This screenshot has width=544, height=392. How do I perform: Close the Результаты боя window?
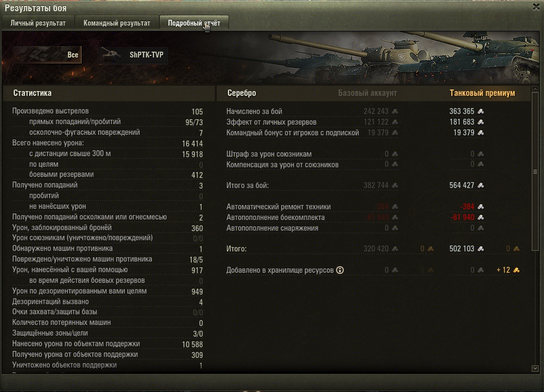pyautogui.click(x=536, y=7)
